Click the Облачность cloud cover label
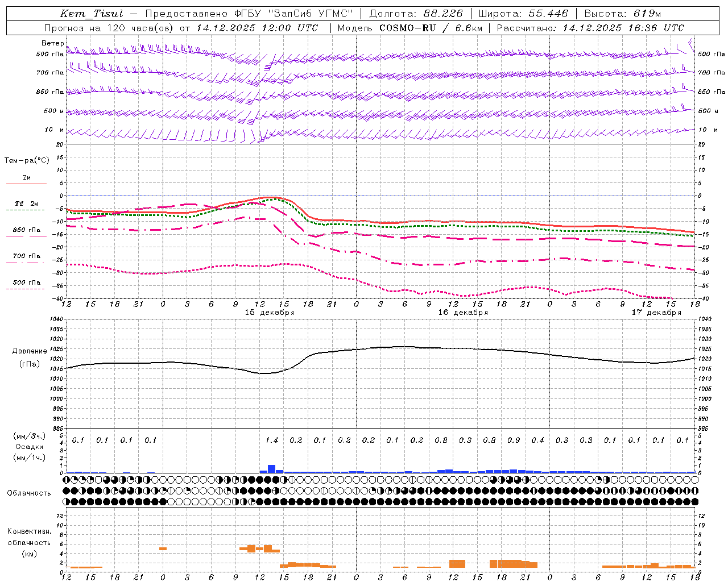This screenshot has height=582, width=728. click(x=29, y=493)
